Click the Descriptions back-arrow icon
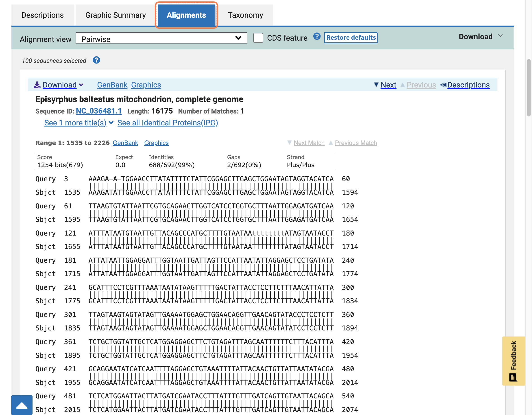532x415 pixels. [443, 85]
